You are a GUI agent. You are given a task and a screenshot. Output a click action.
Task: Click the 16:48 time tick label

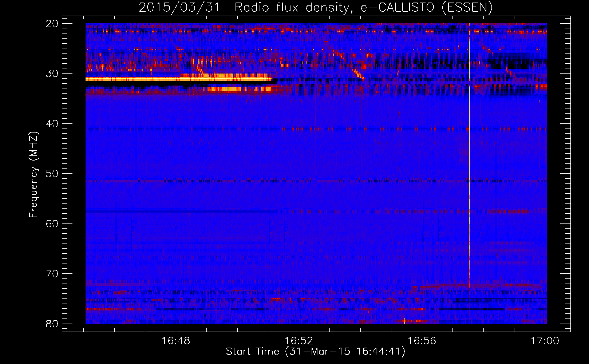[x=176, y=341]
